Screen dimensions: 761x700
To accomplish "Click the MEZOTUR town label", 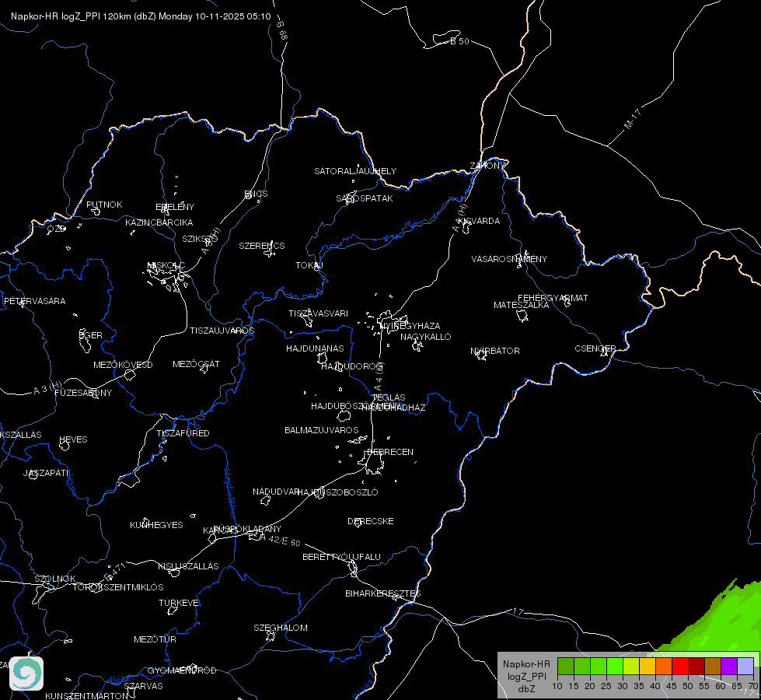I will pyautogui.click(x=155, y=639).
